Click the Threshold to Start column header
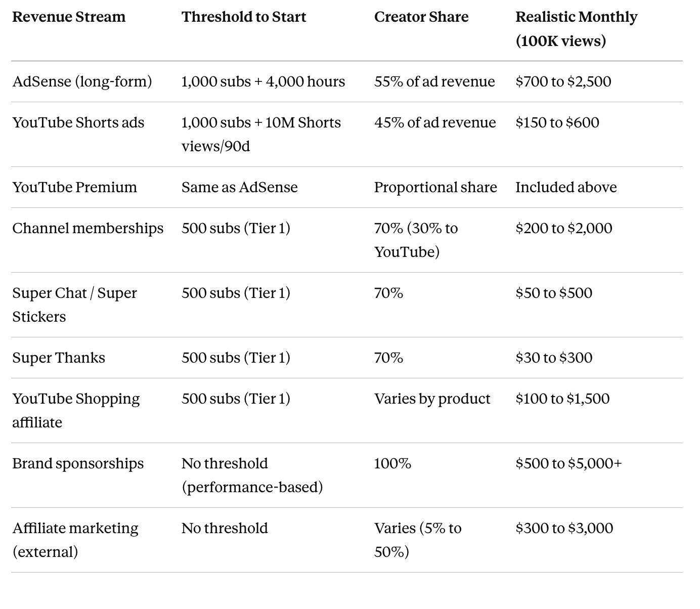This screenshot has height=609, width=700. [x=244, y=17]
